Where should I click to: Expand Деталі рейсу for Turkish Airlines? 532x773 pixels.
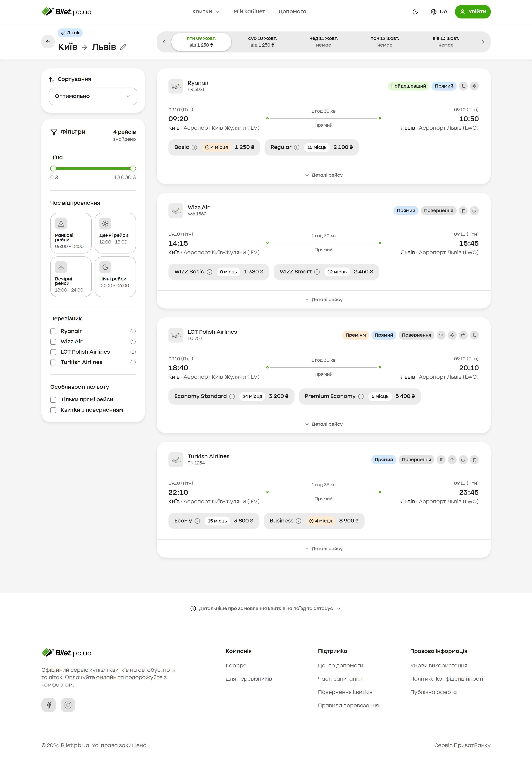point(324,549)
